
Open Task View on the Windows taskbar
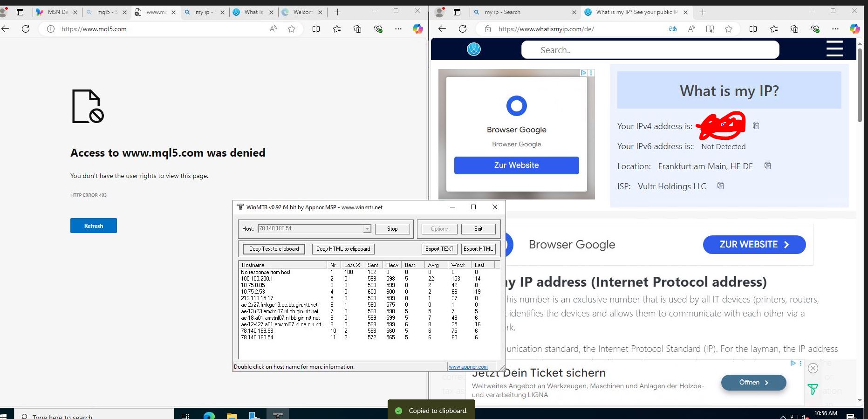tap(185, 416)
